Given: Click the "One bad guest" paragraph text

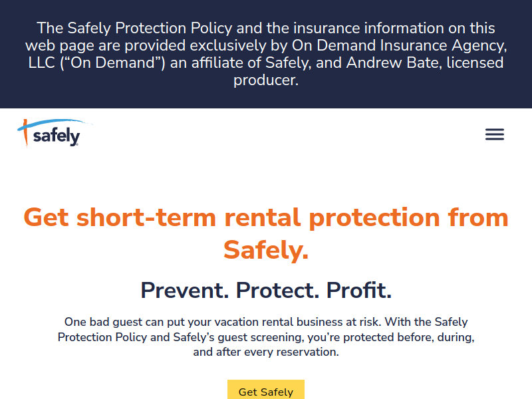Looking at the screenshot, I should coord(266,337).
